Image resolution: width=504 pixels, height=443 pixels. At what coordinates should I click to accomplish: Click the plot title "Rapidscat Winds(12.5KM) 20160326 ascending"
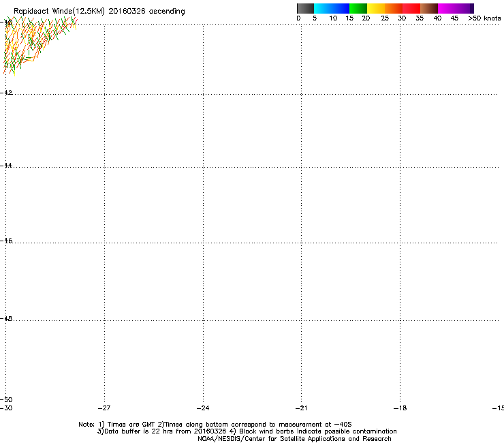[x=99, y=12]
